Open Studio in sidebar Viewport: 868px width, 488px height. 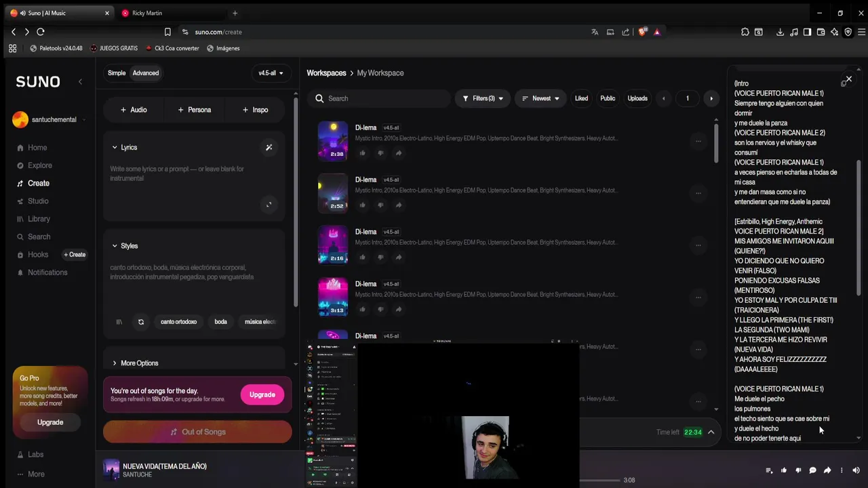click(33, 201)
